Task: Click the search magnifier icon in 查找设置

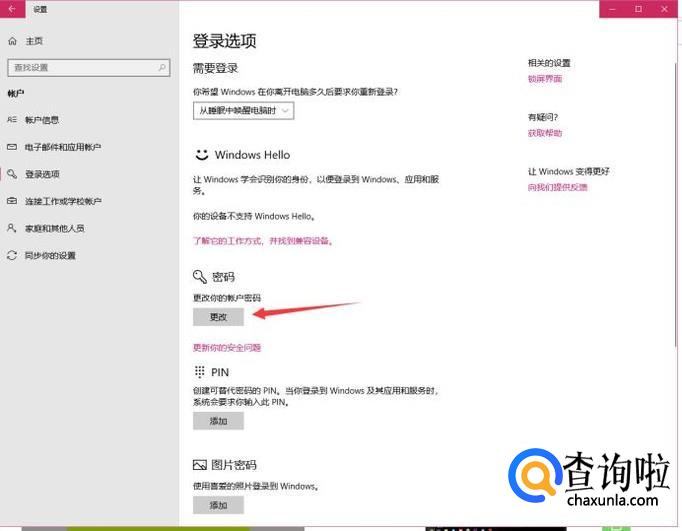Action: (x=162, y=67)
